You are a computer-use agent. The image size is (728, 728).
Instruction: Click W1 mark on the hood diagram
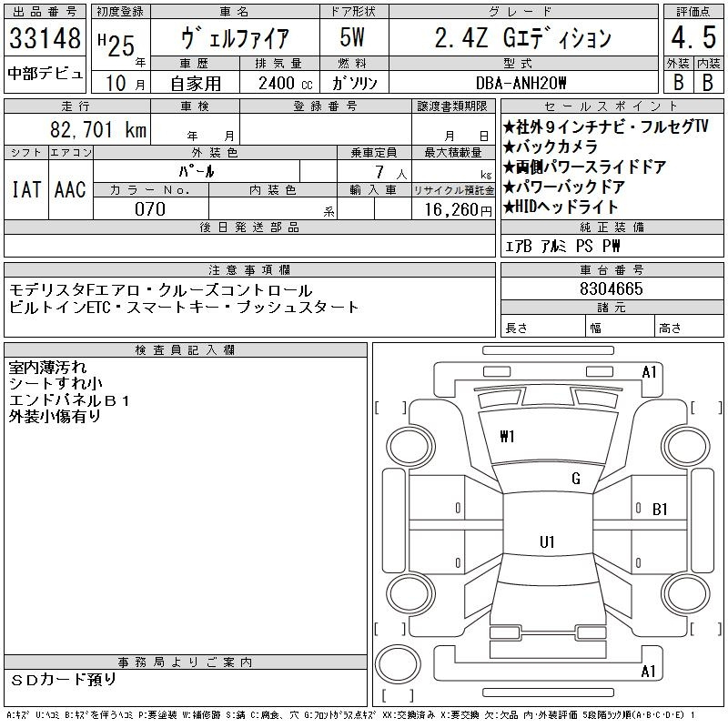pos(507,437)
